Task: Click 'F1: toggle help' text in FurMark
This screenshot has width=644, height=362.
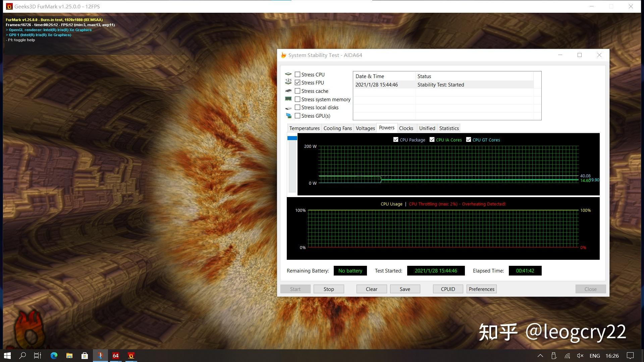Action: (x=21, y=40)
